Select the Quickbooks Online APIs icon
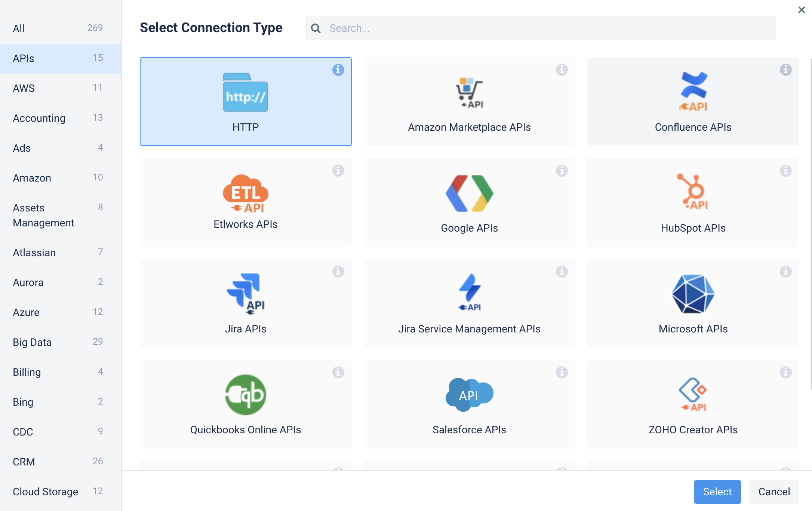This screenshot has width=812, height=511. 245,394
